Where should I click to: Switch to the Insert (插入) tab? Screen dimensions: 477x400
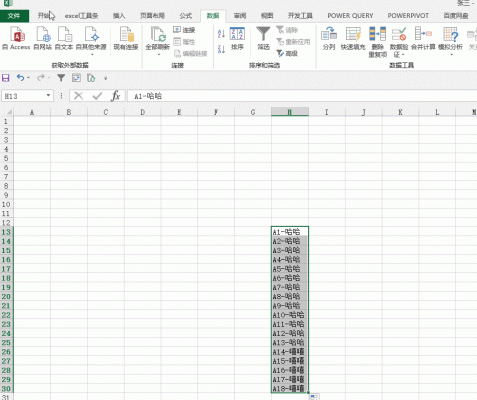point(119,16)
